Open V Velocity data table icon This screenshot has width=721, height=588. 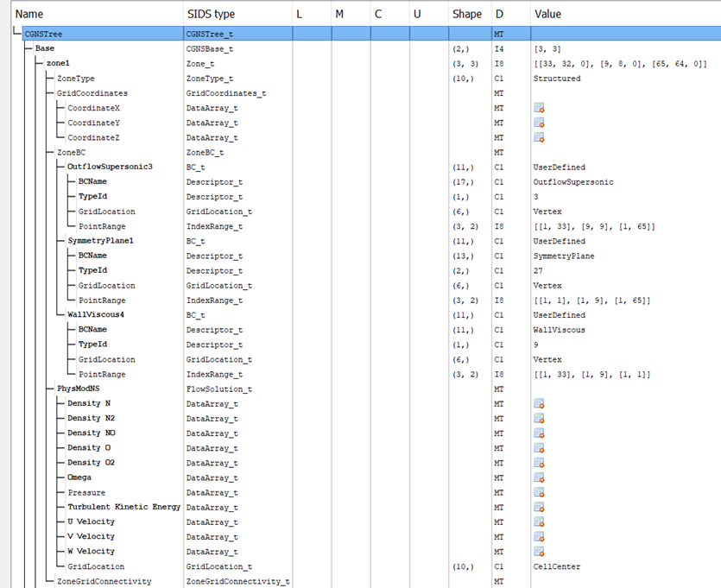pyautogui.click(x=539, y=536)
